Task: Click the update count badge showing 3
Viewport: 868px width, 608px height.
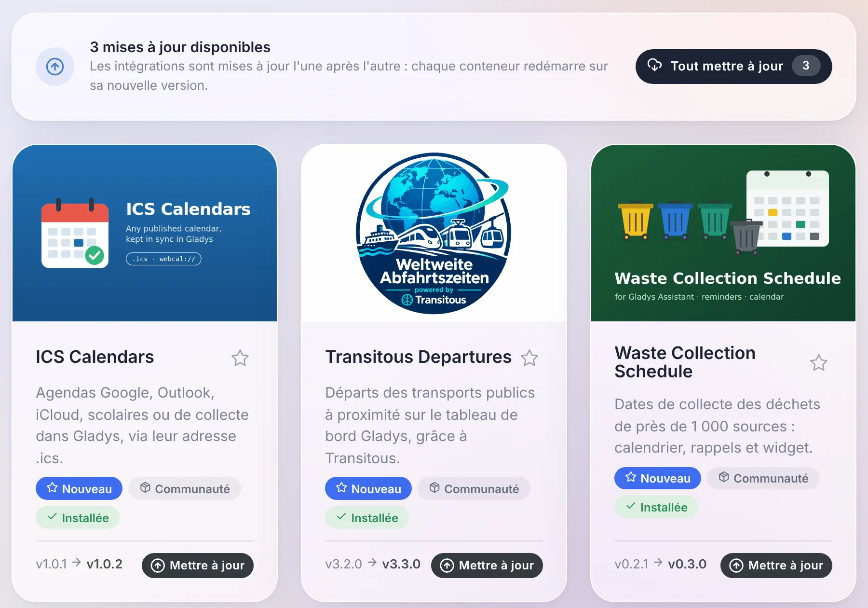Action: pos(806,66)
